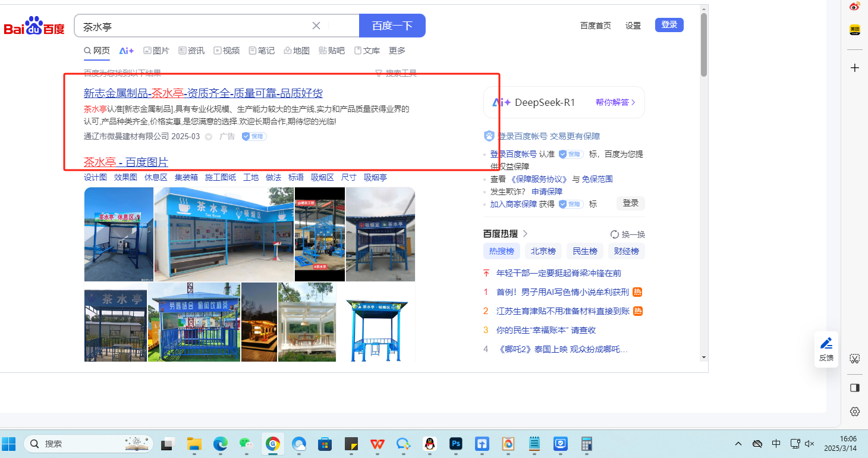Open the 设置 link in header

point(633,26)
